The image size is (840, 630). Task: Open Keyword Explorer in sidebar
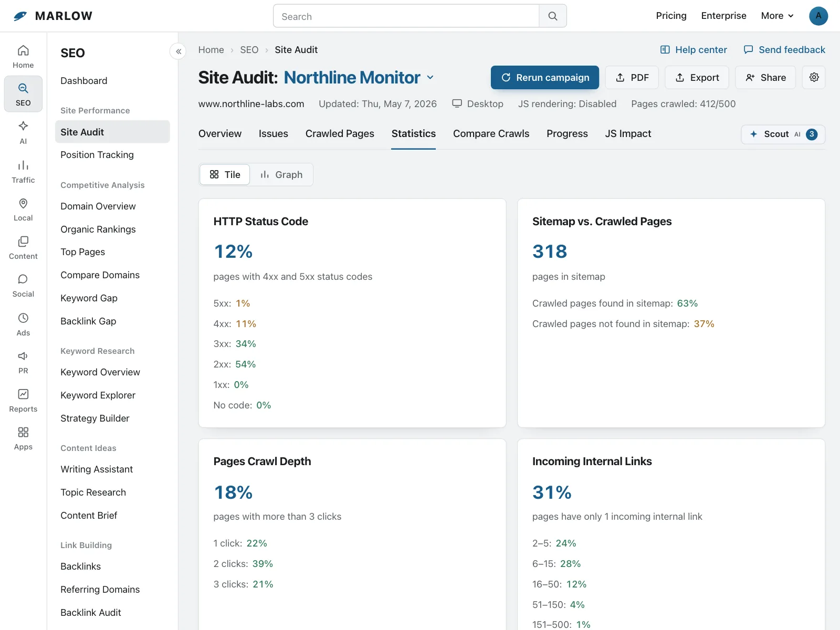click(112, 395)
